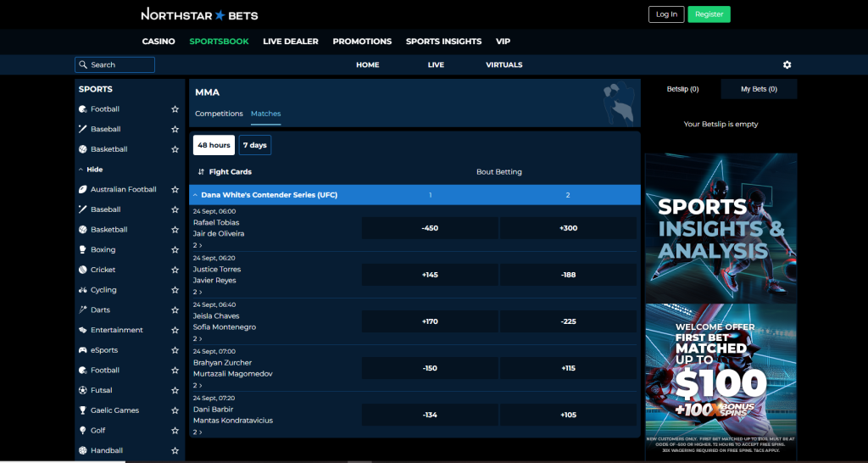This screenshot has height=463, width=868.
Task: Click inside the Search field
Action: [x=114, y=64]
